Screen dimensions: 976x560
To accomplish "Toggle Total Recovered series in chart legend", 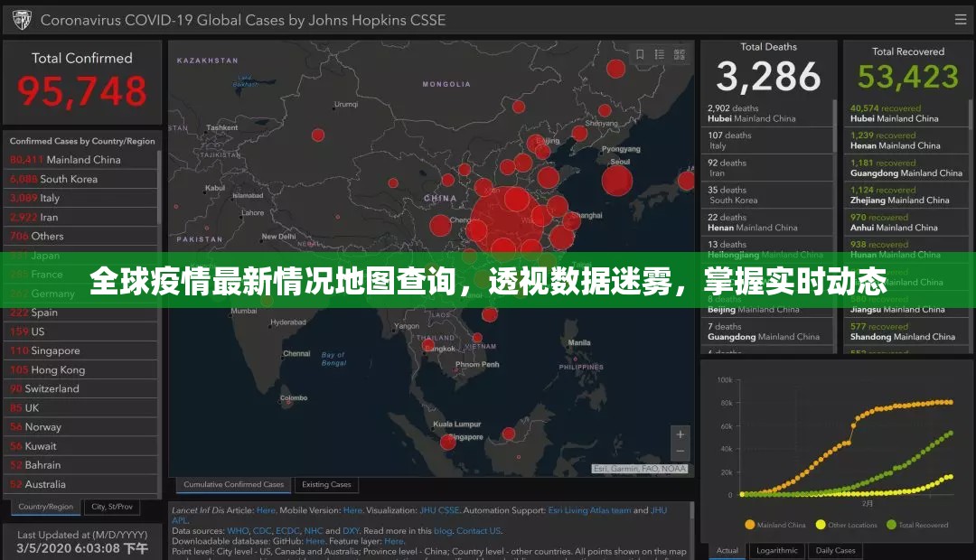I will pos(916,525).
